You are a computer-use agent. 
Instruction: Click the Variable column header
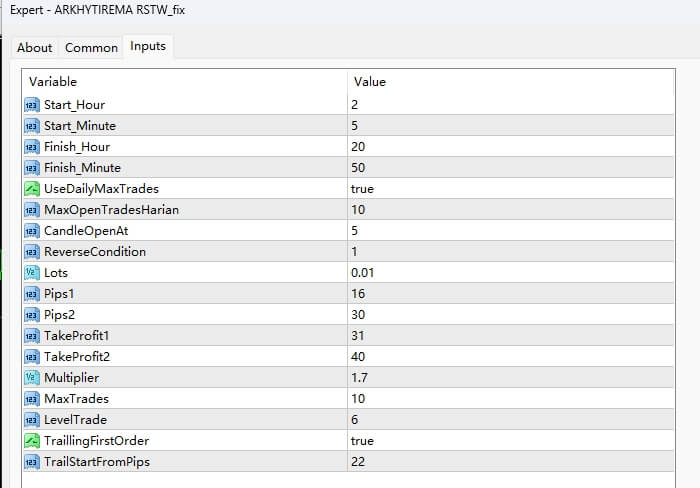[53, 81]
